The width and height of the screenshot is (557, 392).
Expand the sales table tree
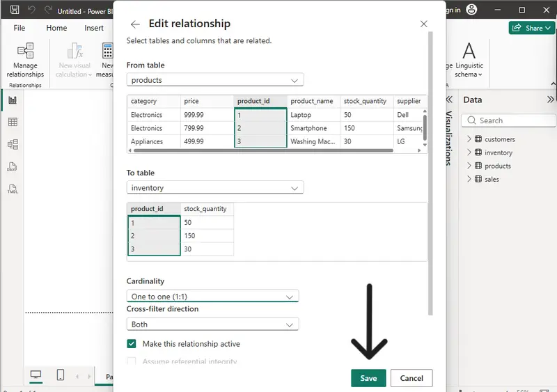pos(469,179)
